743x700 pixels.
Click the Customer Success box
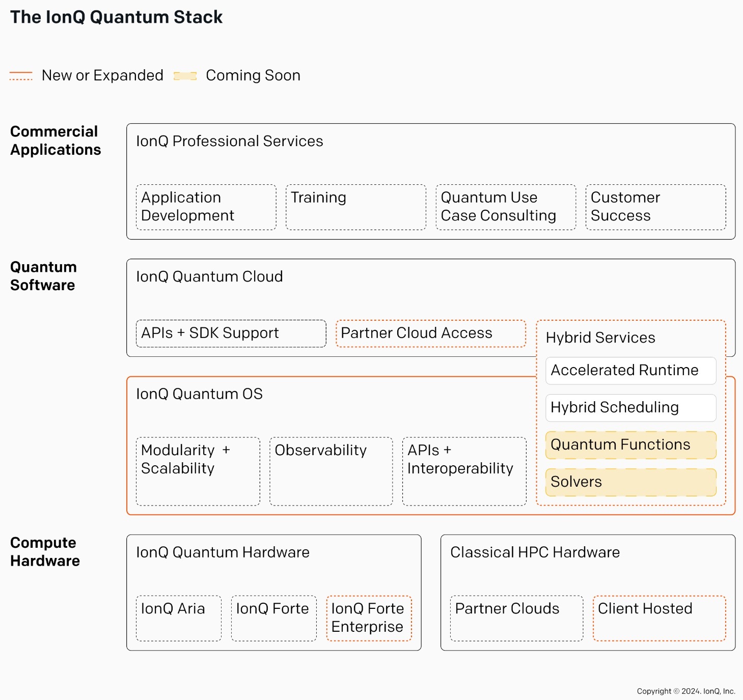coord(656,207)
